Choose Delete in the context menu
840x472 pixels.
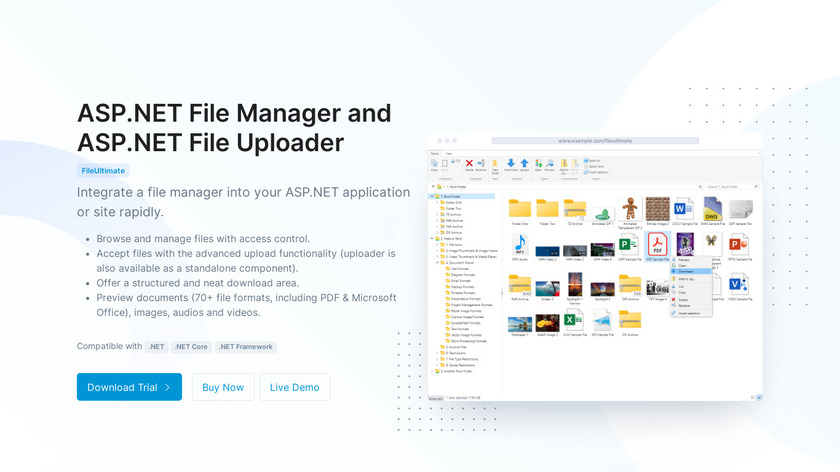691,300
